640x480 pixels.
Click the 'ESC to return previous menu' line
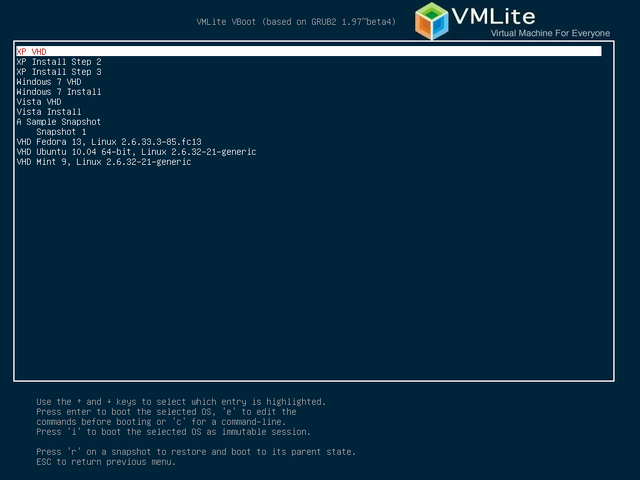(106, 462)
